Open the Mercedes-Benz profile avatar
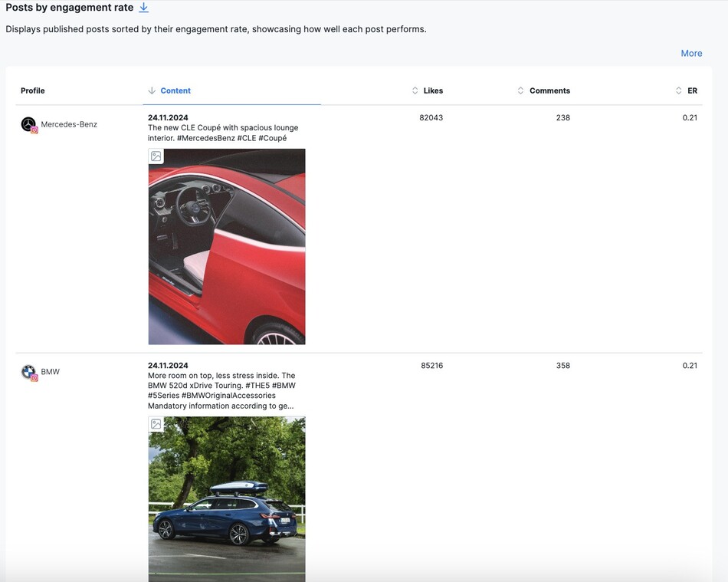 pos(29,124)
